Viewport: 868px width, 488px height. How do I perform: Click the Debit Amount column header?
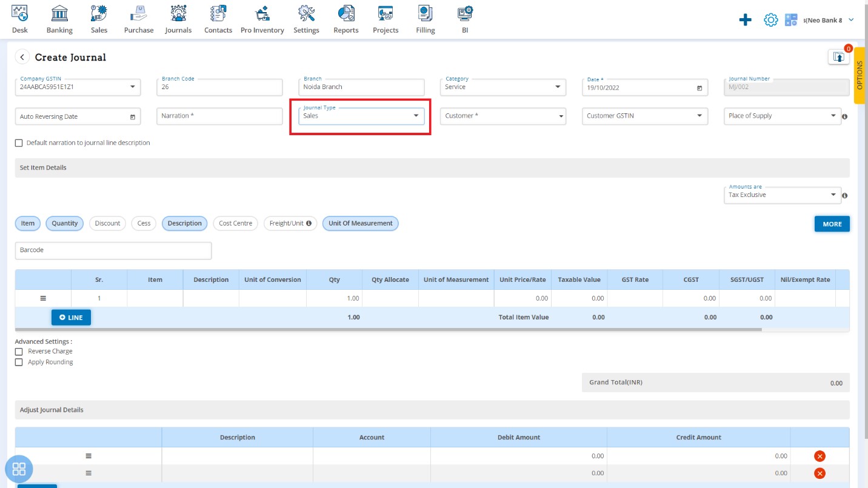(x=519, y=437)
